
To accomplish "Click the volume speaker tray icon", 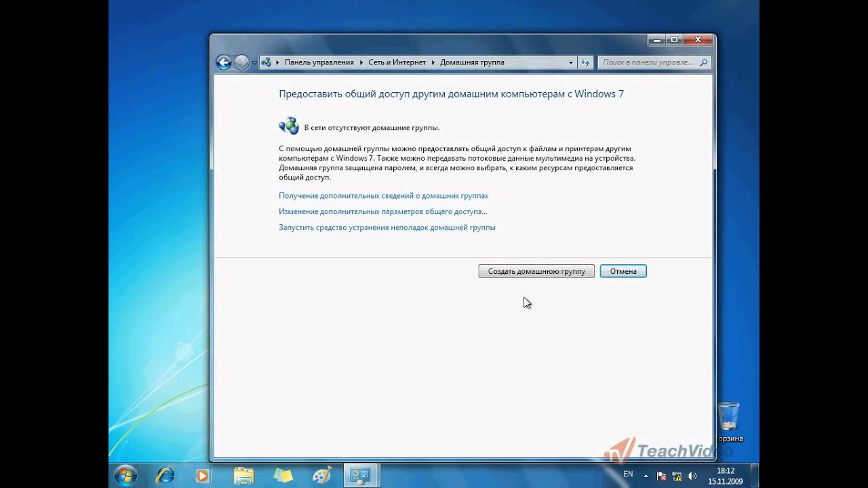I will tap(692, 476).
